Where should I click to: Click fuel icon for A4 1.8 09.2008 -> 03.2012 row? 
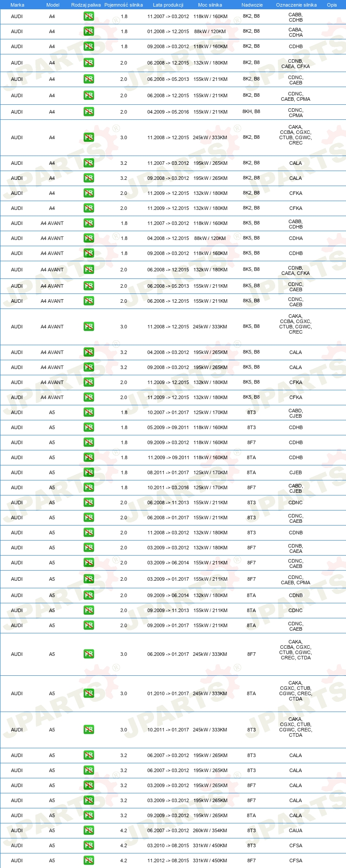88,46
